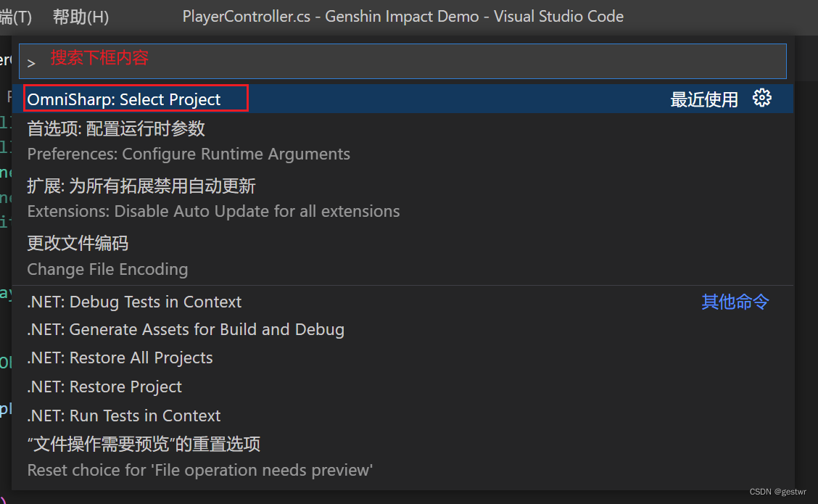Image resolution: width=818 pixels, height=504 pixels.
Task: Execute '.NET: Generate Assets for Build and Debug'
Action: 186,329
